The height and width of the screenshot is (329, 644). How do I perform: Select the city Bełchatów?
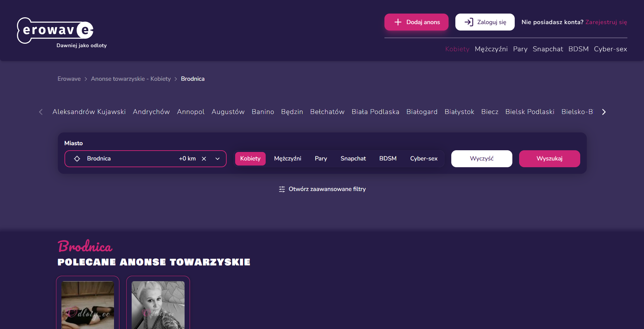coord(327,112)
